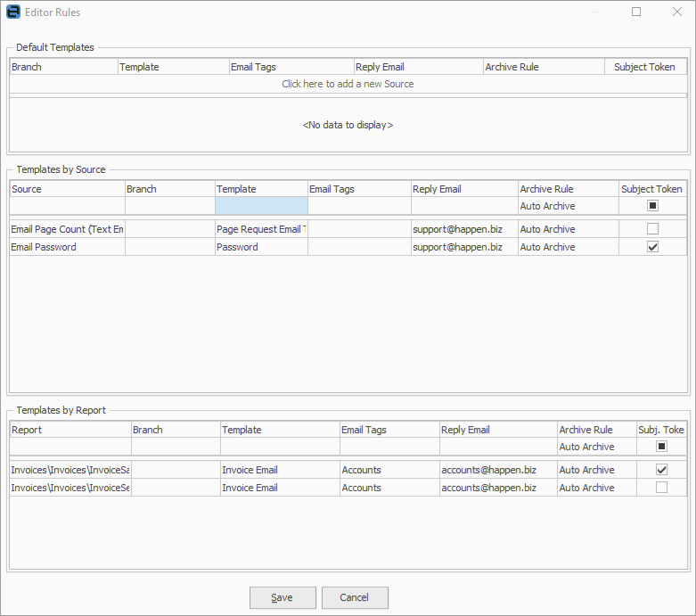Sort Templates by Report using Report column header
This screenshot has height=616, width=696.
tap(70, 430)
